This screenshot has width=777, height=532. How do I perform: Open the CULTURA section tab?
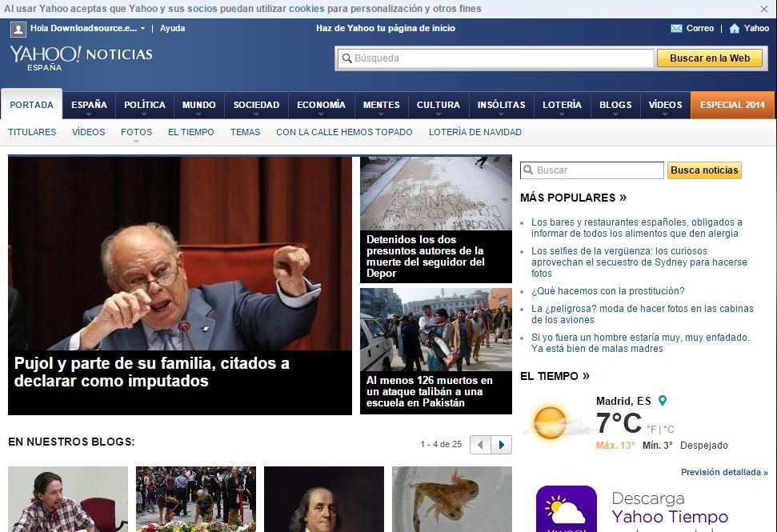(438, 105)
